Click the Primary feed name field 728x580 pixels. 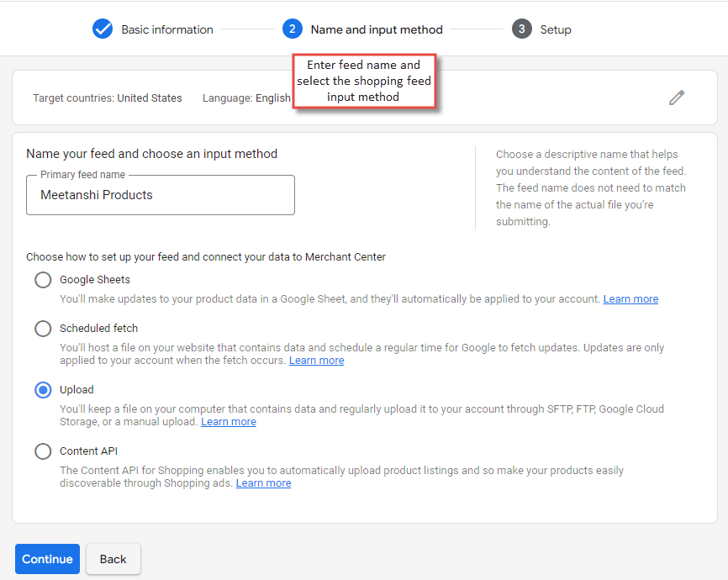(161, 195)
